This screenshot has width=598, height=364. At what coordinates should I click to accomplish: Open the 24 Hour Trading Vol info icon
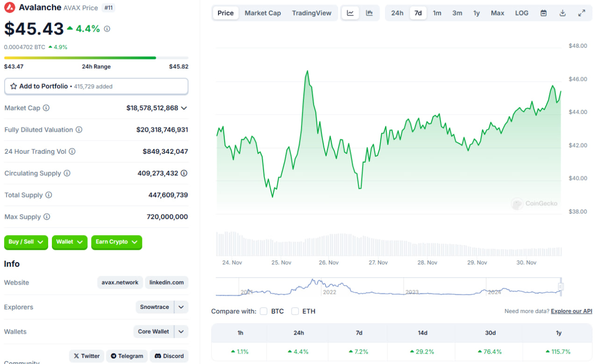72,151
